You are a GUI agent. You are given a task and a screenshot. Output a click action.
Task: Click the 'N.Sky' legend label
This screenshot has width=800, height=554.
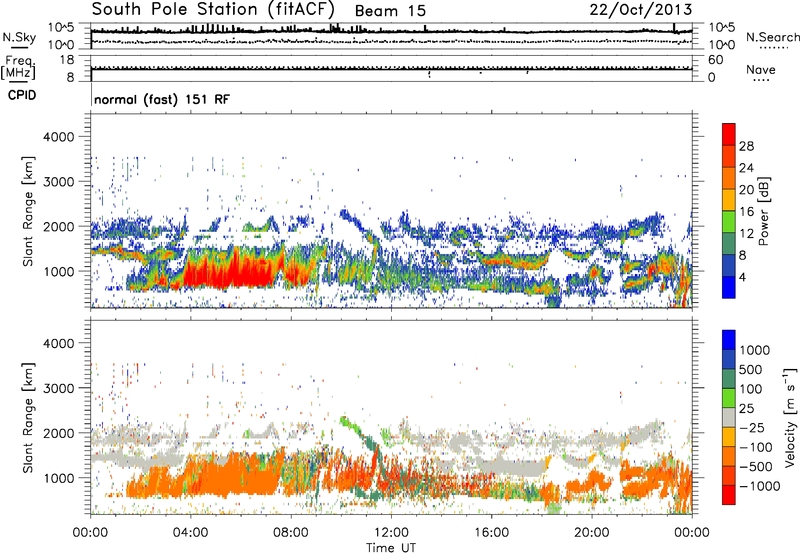point(19,37)
